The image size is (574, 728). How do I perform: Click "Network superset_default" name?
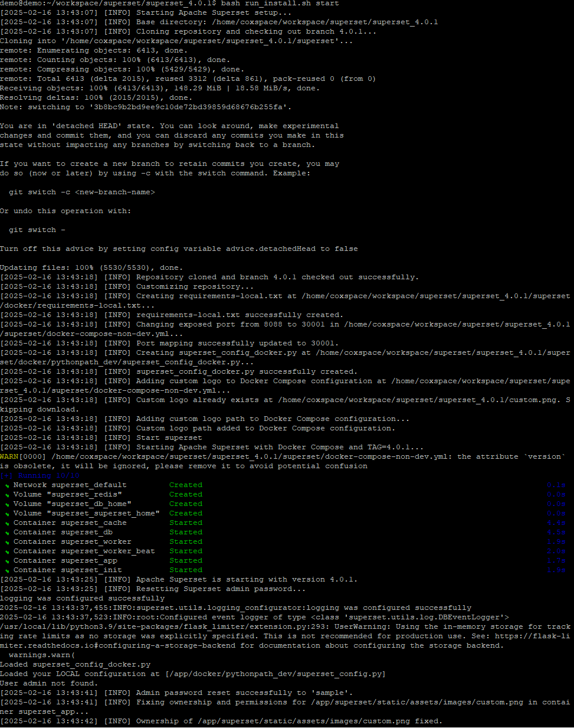(x=70, y=485)
